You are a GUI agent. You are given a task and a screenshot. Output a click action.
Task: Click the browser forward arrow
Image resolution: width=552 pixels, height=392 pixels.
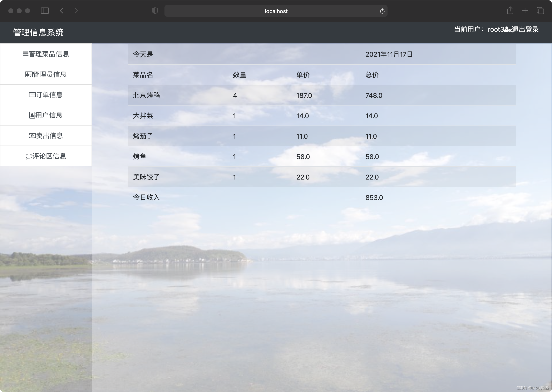pos(76,11)
